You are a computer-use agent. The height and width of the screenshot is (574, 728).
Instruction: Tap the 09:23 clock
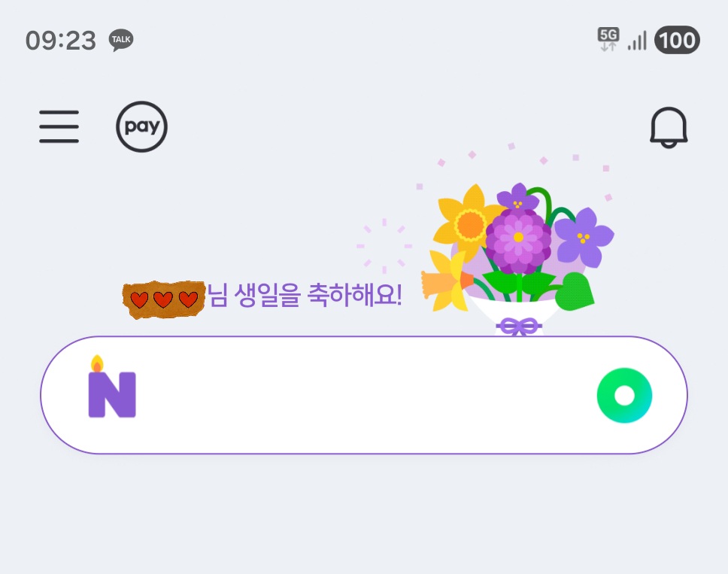pos(60,41)
